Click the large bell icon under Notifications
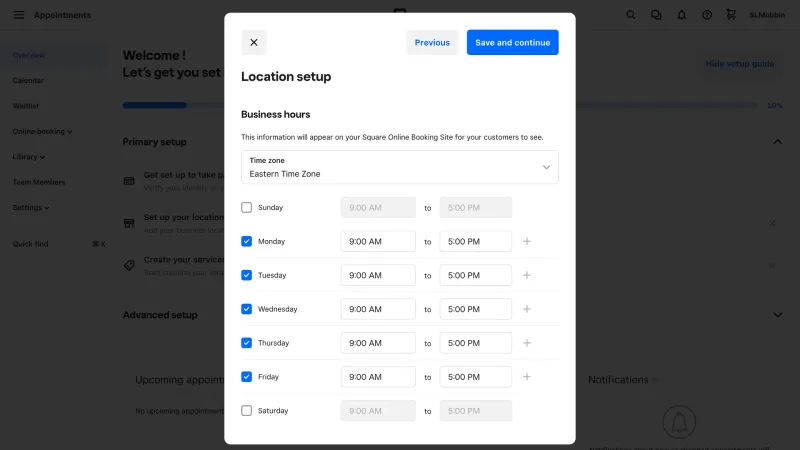Screen dimensions: 800x450 [679, 422]
